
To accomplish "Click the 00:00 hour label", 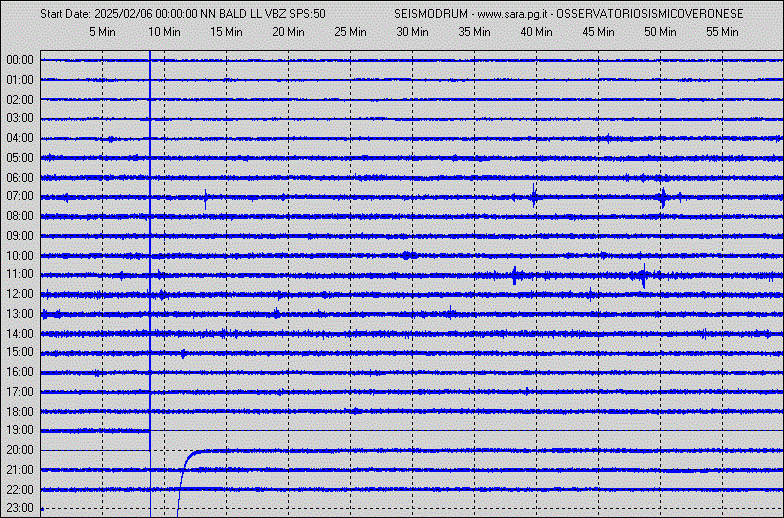I will [20, 60].
